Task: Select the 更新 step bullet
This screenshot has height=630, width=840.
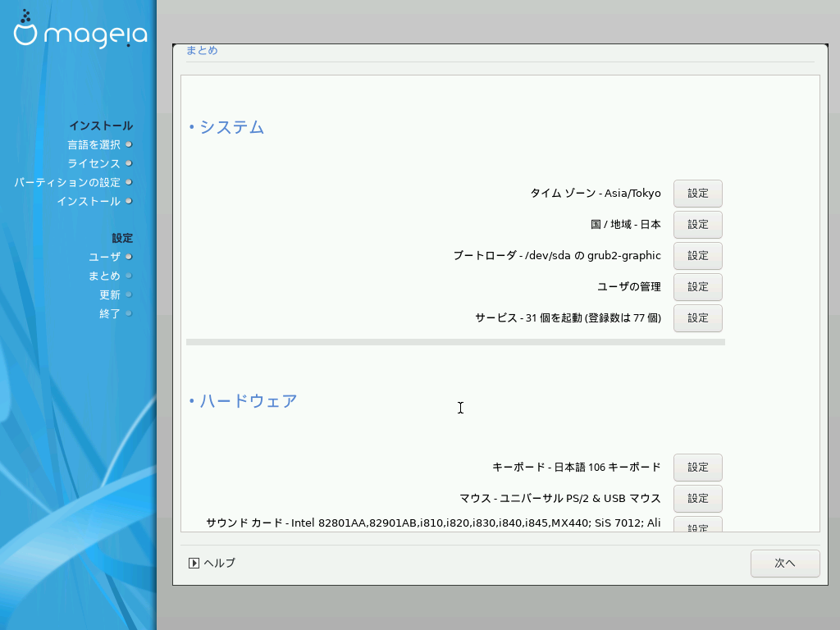Action: click(129, 294)
